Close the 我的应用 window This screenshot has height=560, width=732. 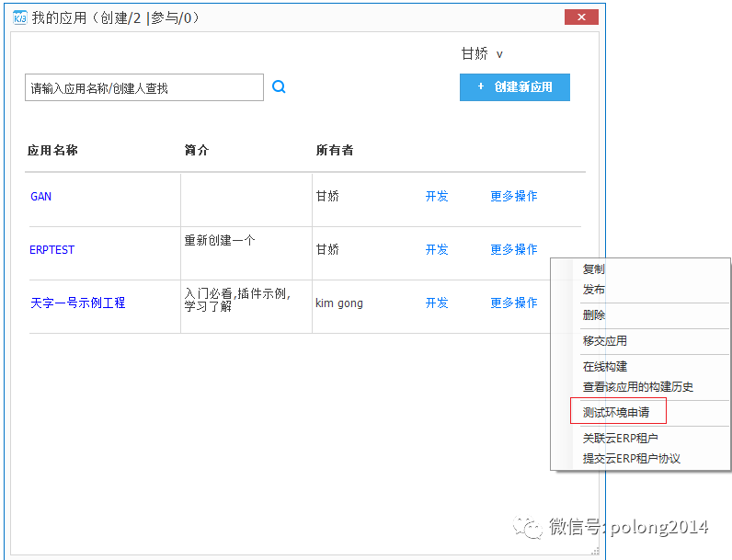[581, 17]
